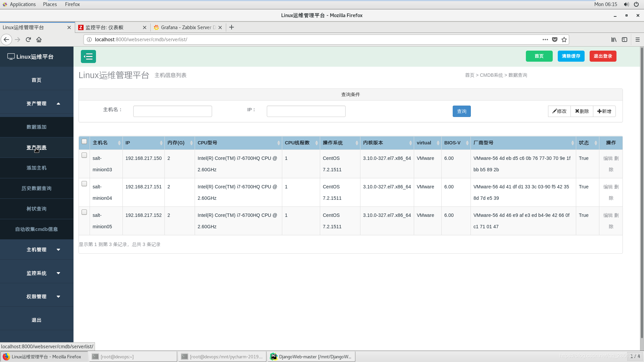Click the blue 查询 button

click(x=461, y=111)
